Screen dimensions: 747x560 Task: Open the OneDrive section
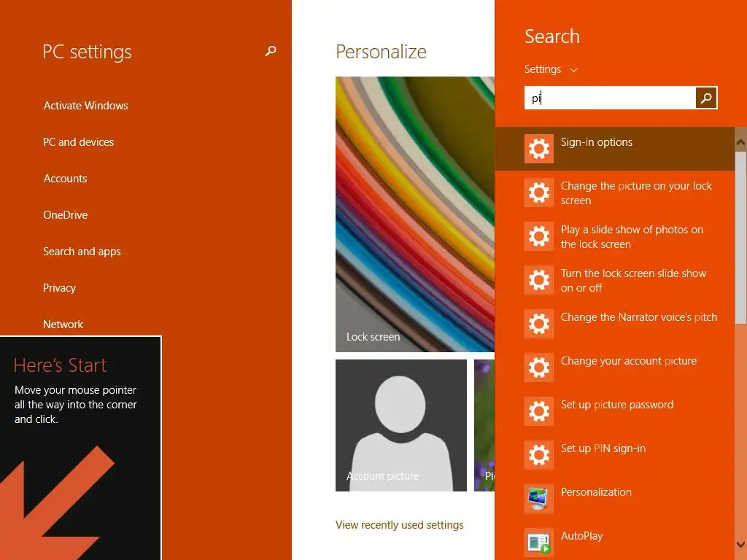pyautogui.click(x=65, y=215)
